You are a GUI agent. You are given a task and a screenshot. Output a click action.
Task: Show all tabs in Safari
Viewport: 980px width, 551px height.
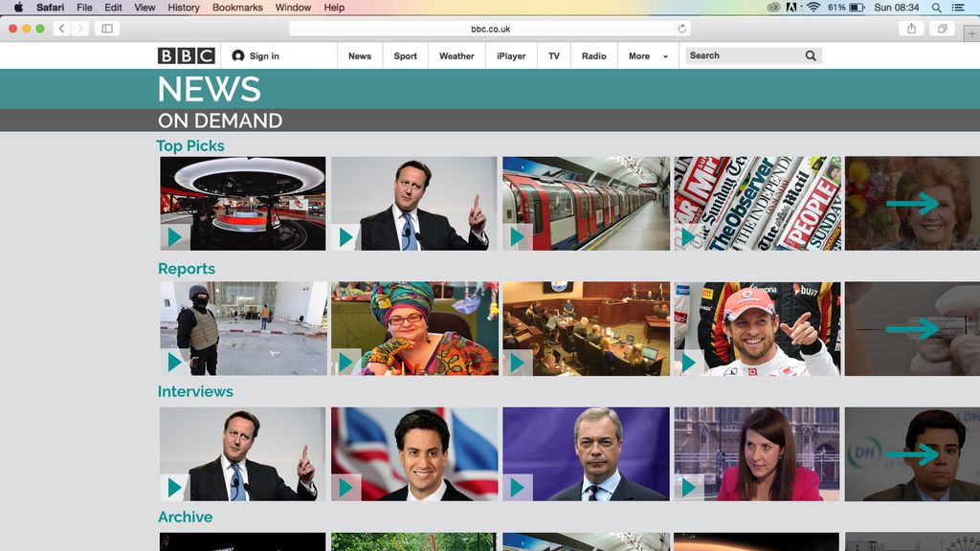pos(942,29)
